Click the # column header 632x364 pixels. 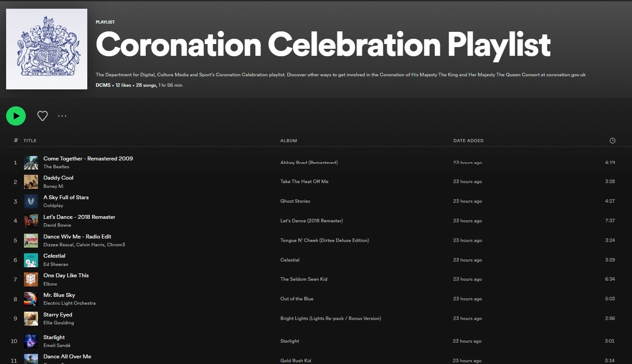[x=16, y=140]
